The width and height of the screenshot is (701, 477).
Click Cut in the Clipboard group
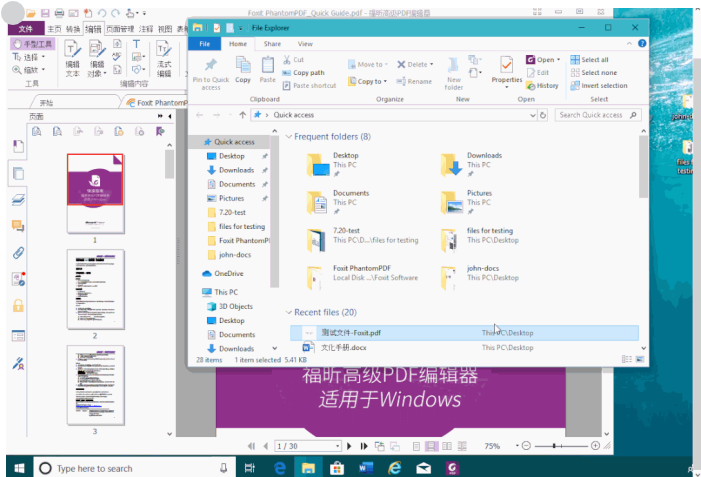click(x=294, y=59)
